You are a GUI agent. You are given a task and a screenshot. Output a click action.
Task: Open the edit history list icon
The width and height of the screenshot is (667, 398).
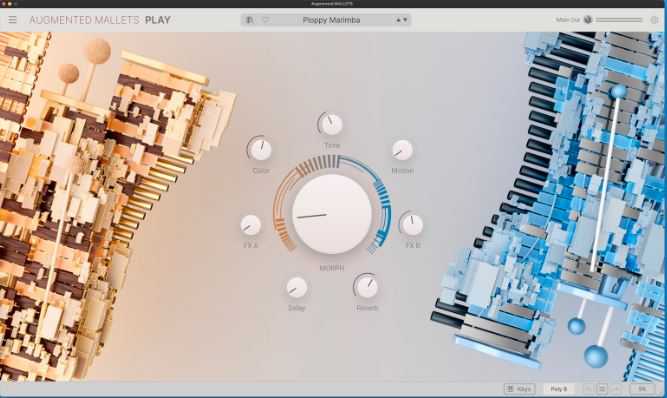click(x=602, y=389)
